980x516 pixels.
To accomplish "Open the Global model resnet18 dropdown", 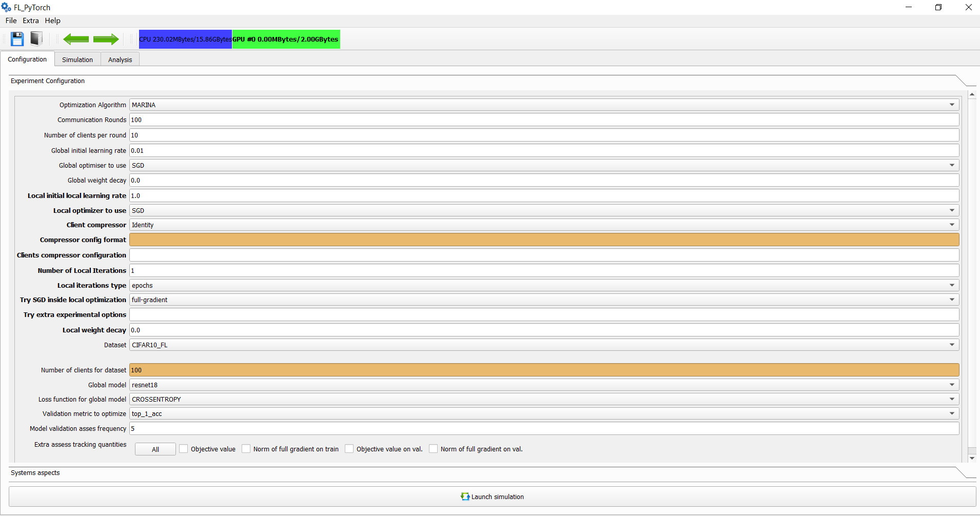I will 544,385.
